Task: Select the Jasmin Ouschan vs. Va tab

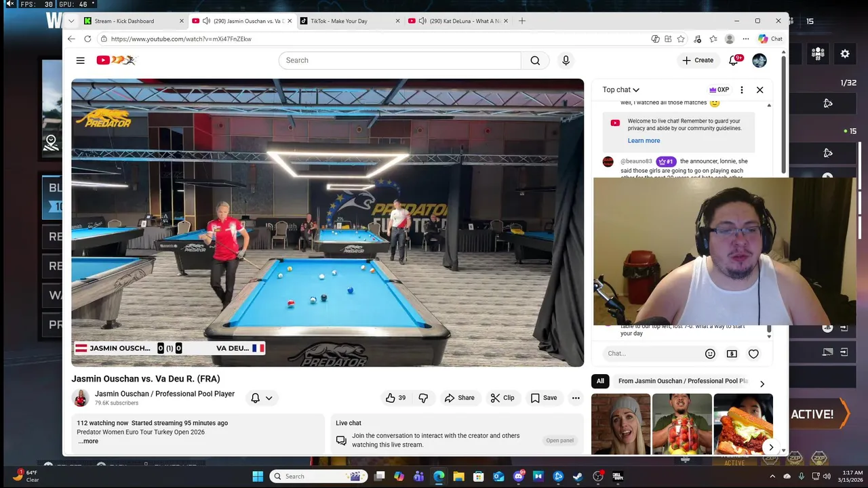Action: pos(241,21)
